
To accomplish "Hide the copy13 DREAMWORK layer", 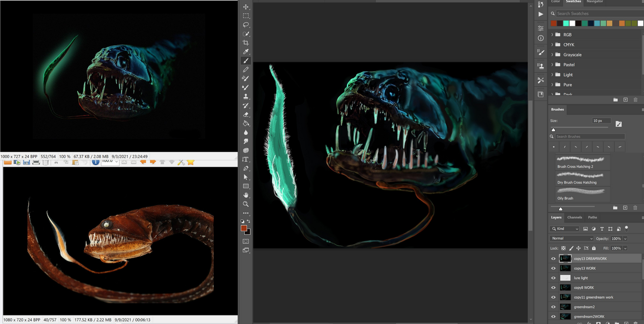I will pyautogui.click(x=553, y=259).
